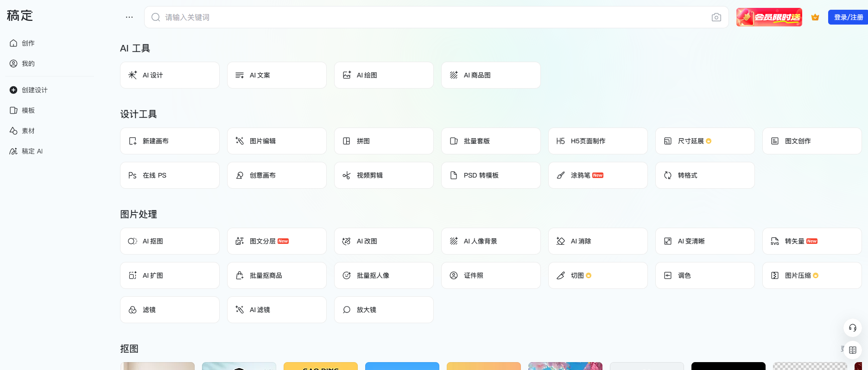Open the 尺寸延展 size extension tool
This screenshot has height=370, width=868.
(x=705, y=141)
